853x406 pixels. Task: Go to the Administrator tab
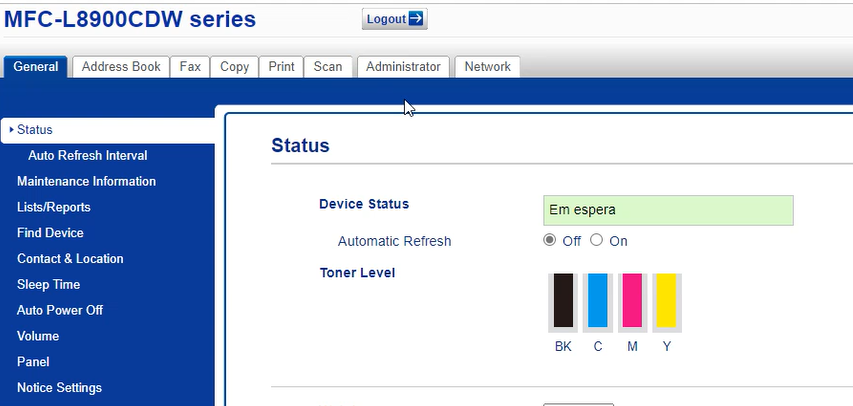403,67
